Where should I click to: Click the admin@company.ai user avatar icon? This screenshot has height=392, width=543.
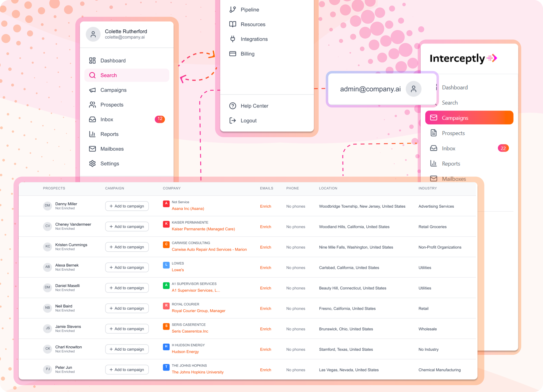click(413, 89)
